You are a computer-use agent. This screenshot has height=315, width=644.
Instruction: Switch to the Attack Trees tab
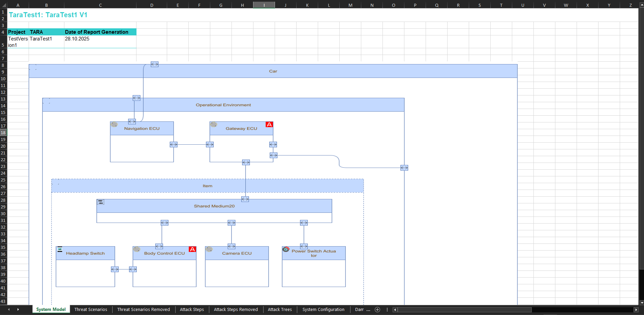pyautogui.click(x=280, y=310)
